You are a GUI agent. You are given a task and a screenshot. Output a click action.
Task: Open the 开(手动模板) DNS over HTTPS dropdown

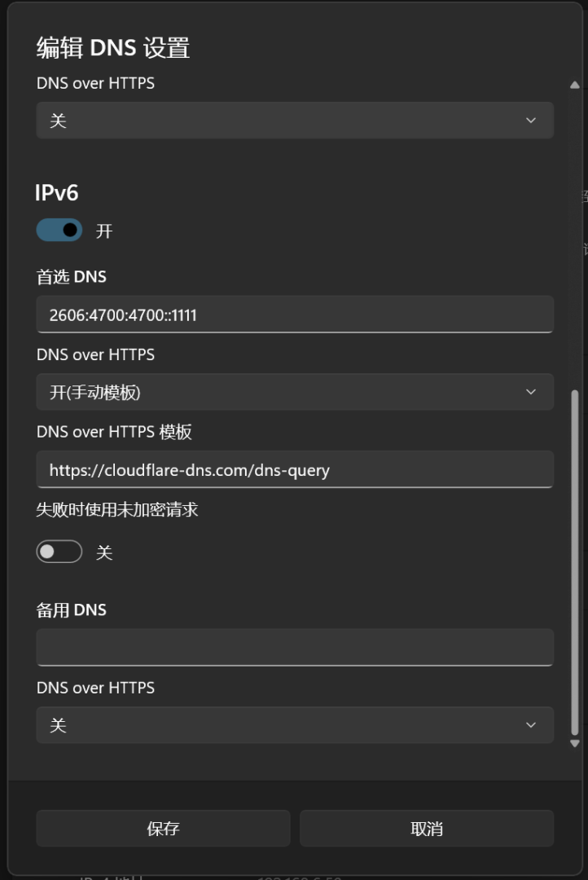pyautogui.click(x=294, y=392)
